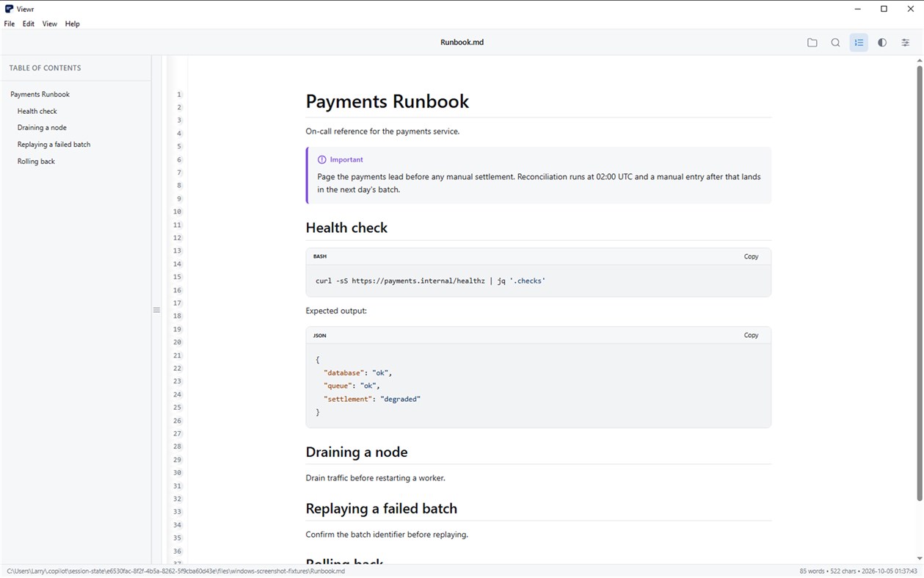The height and width of the screenshot is (578, 924).
Task: Open the Edit menu
Action: (29, 24)
